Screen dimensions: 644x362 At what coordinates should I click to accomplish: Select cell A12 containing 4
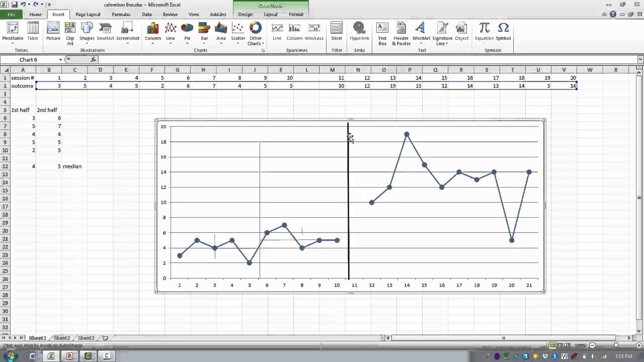tap(23, 166)
